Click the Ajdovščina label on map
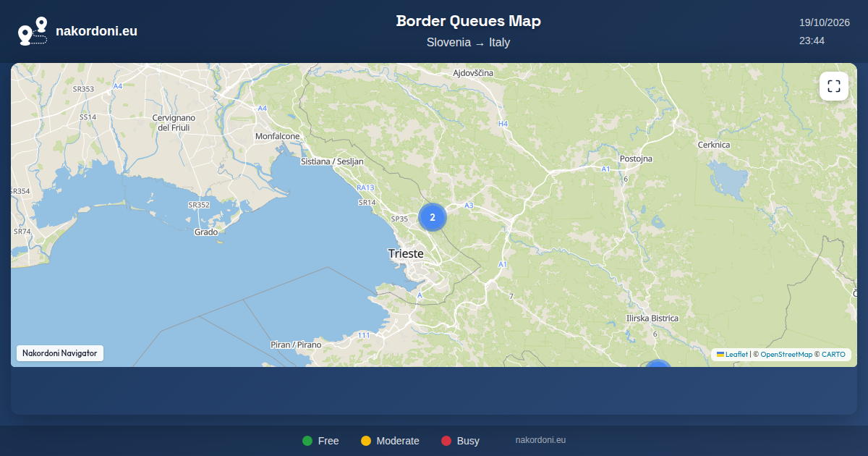 point(473,73)
